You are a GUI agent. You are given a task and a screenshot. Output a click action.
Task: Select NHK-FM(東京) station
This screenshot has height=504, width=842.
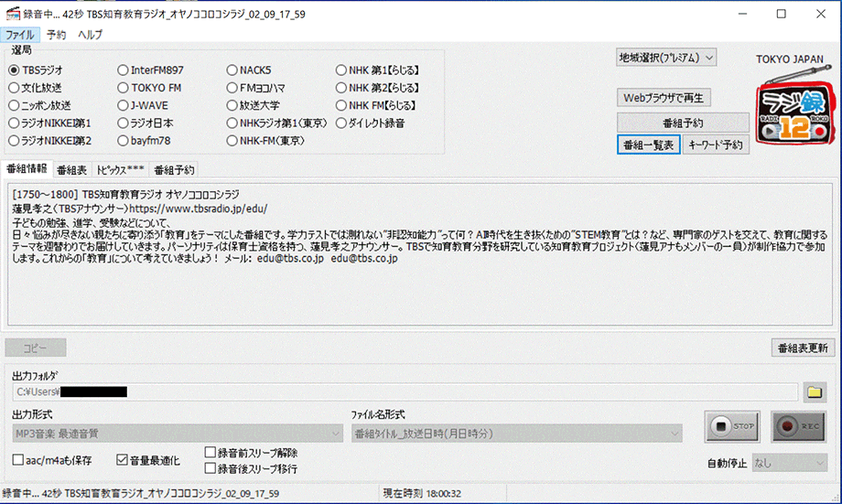265,141
